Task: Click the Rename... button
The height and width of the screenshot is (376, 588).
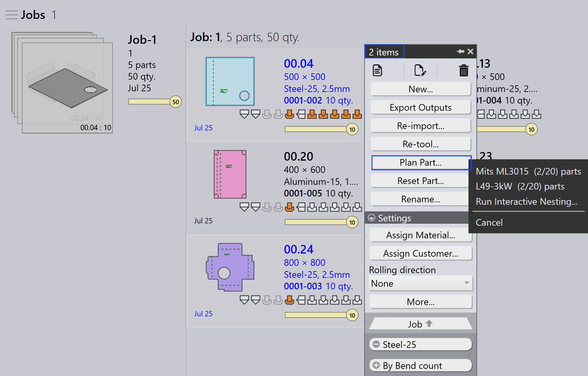Action: coord(421,199)
